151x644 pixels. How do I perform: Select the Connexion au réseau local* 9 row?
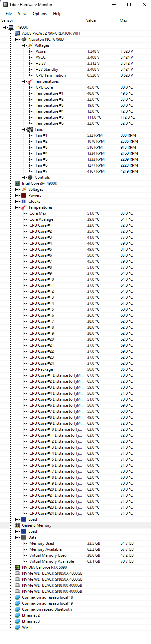[x=75, y=603]
